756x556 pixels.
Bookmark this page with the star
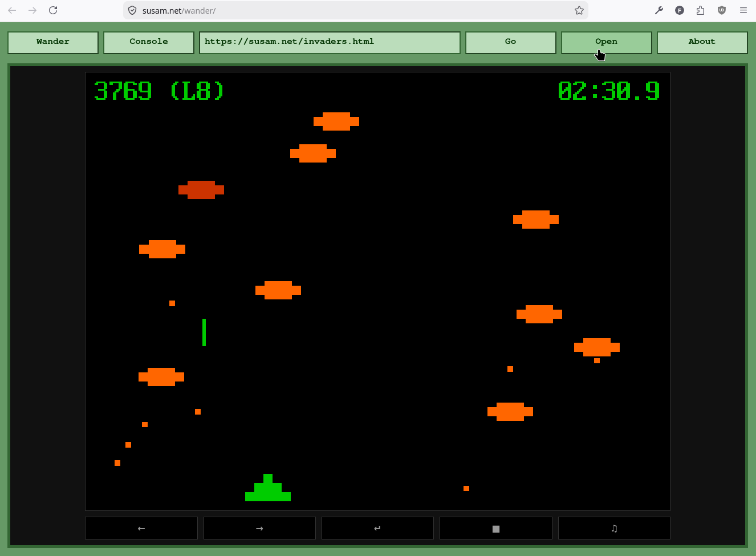(579, 10)
